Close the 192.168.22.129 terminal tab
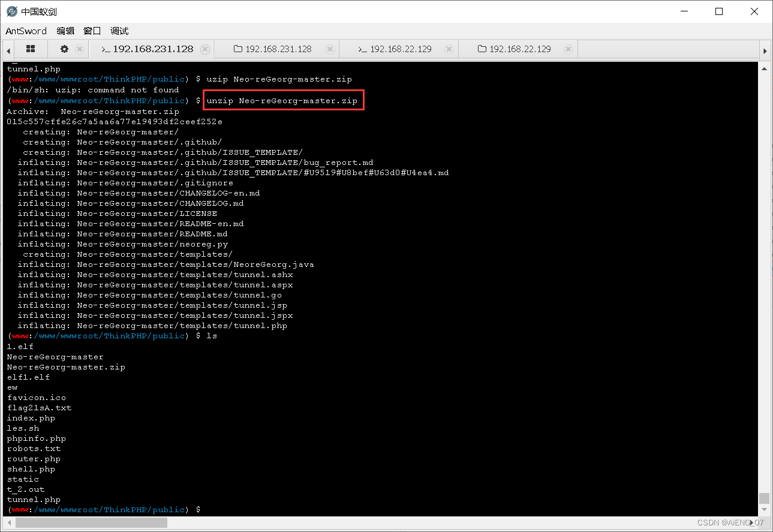 449,49
